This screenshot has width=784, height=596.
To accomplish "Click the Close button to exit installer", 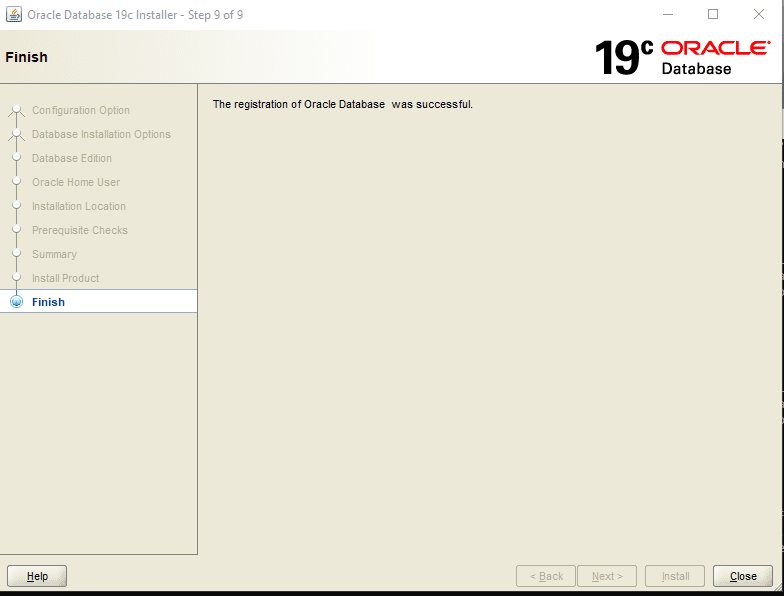I will click(742, 576).
